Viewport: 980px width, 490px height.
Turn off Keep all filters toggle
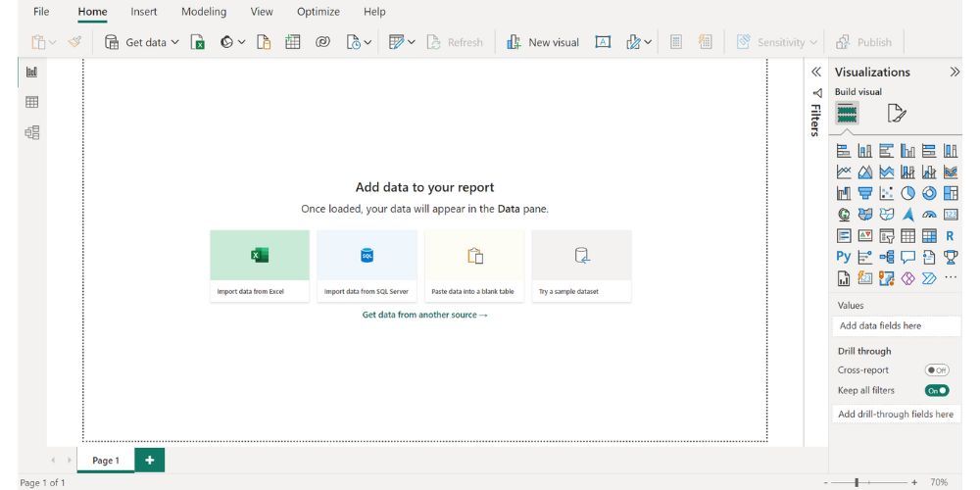[x=937, y=390]
